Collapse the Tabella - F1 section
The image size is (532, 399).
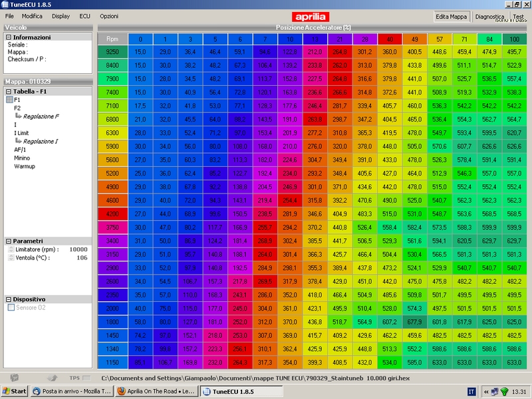(9, 92)
